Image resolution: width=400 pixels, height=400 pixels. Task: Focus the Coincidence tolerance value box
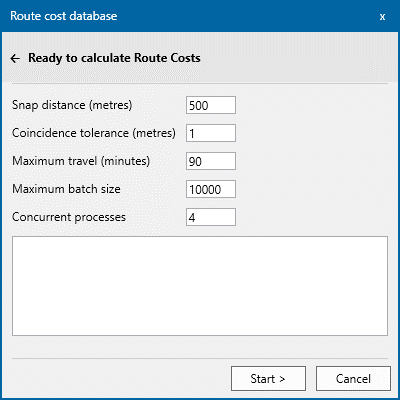(x=211, y=133)
